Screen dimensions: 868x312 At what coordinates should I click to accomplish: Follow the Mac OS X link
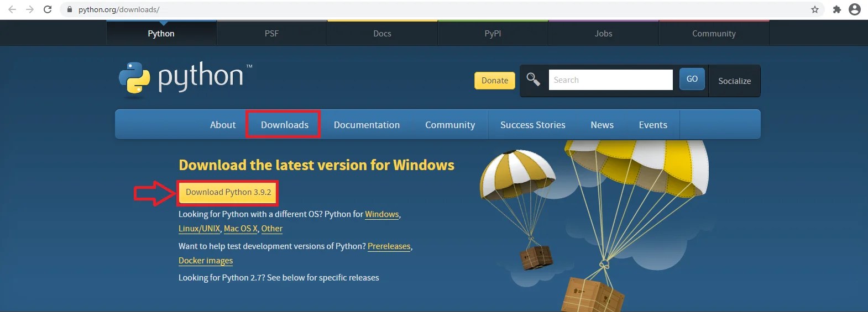point(240,229)
